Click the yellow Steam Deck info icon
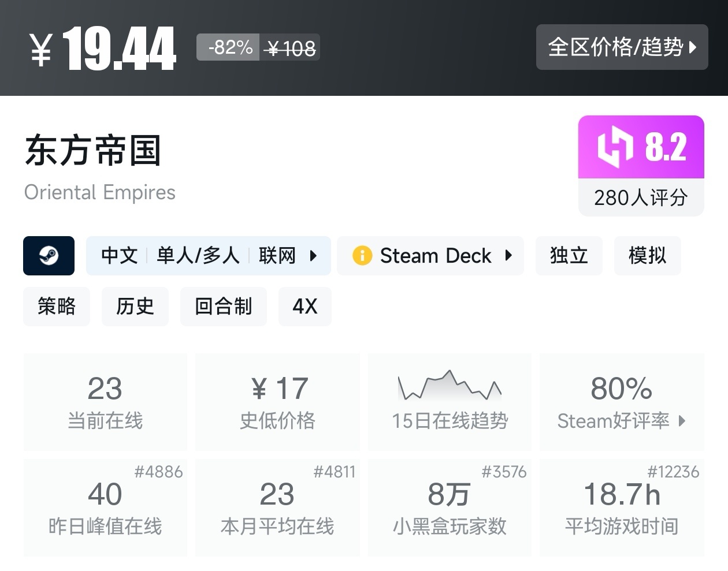 pos(362,255)
